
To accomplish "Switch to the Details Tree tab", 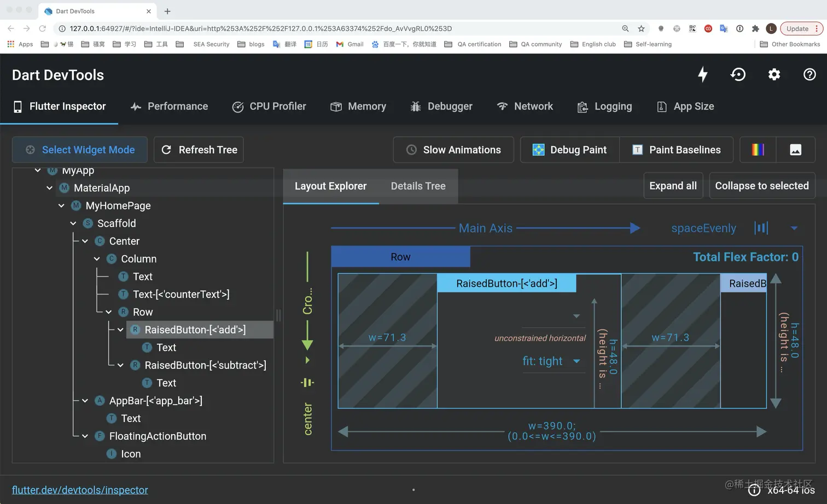I will pyautogui.click(x=418, y=186).
